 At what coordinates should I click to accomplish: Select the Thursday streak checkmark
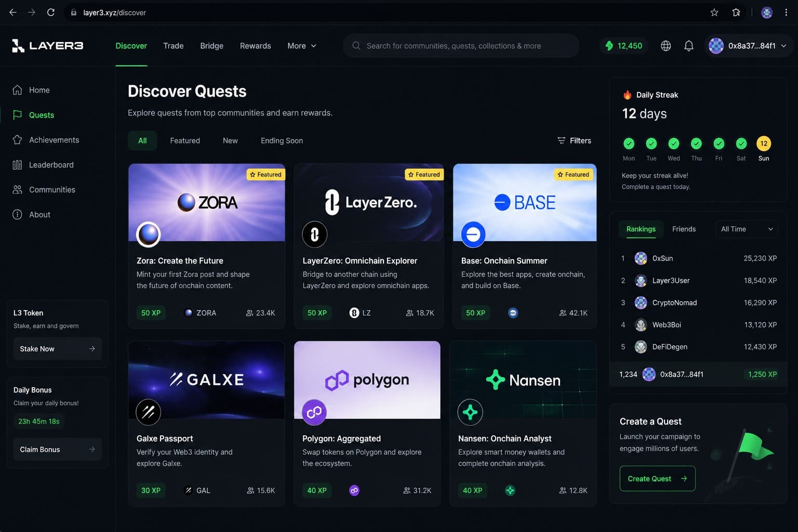point(696,143)
